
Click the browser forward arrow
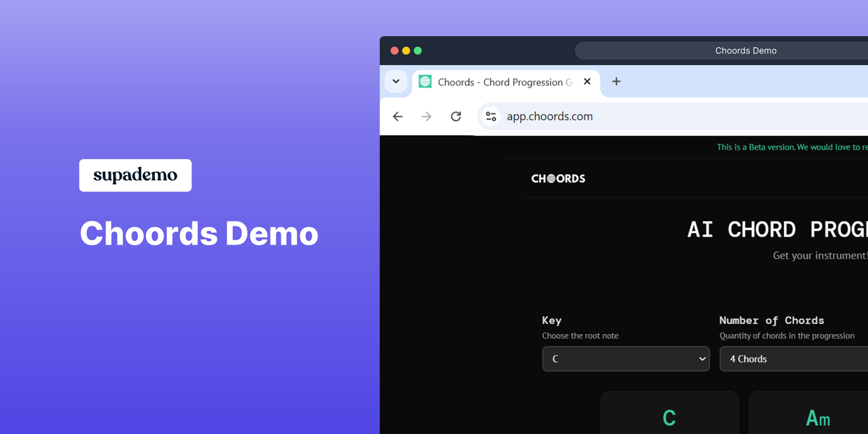[427, 116]
